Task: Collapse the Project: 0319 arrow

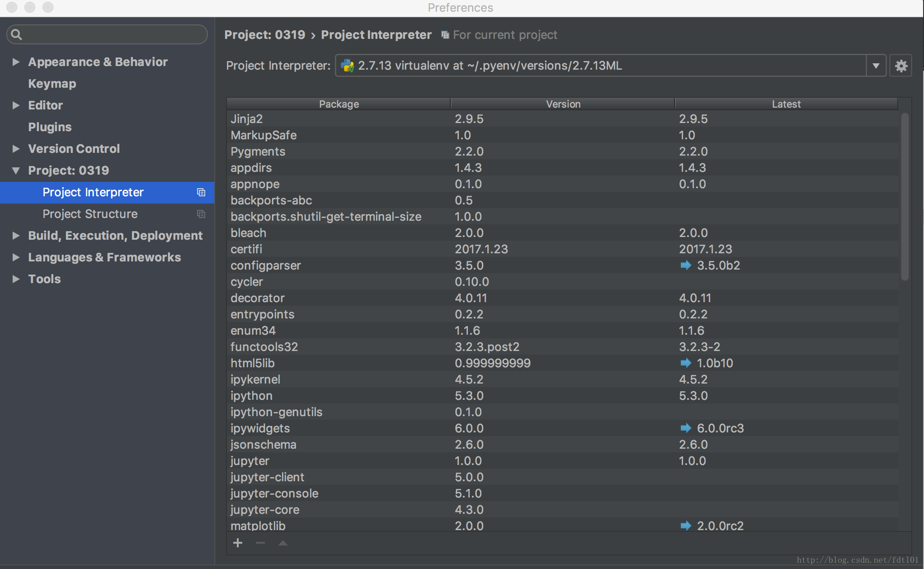Action: click(16, 171)
